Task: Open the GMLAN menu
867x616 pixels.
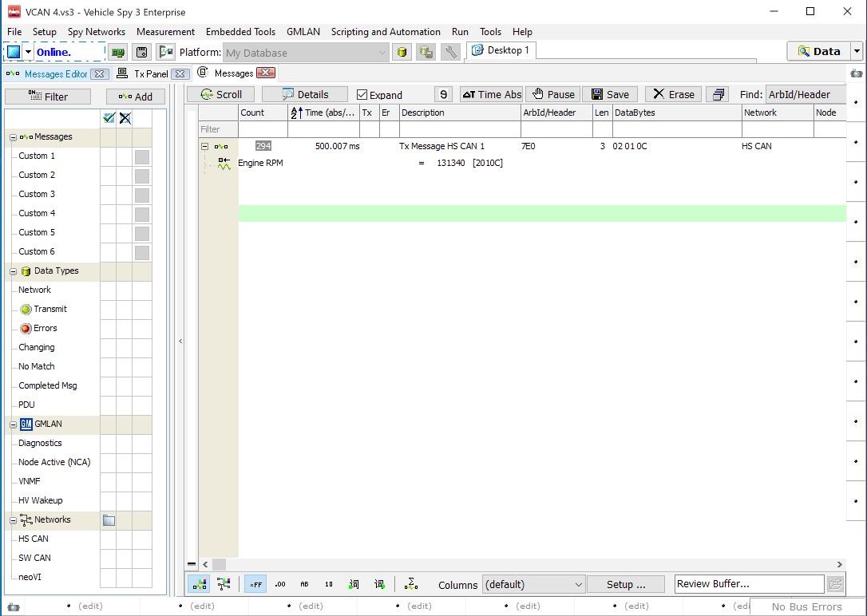Action: pos(303,32)
